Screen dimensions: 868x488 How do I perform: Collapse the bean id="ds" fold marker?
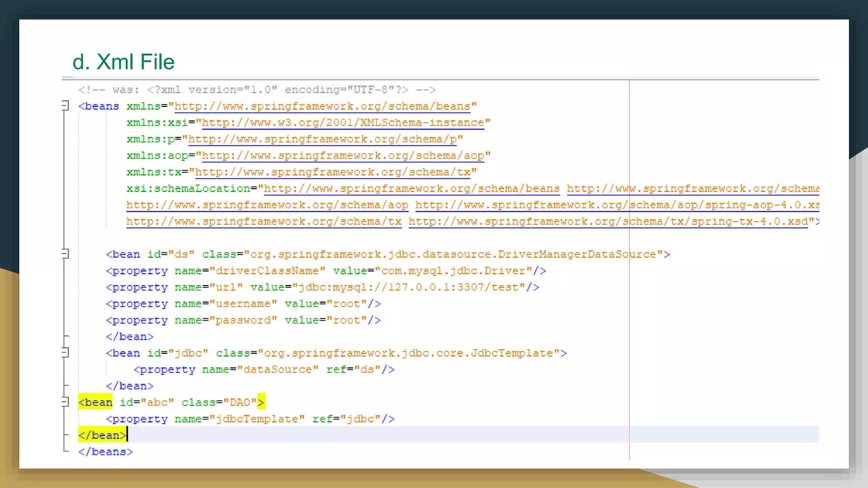click(x=65, y=254)
